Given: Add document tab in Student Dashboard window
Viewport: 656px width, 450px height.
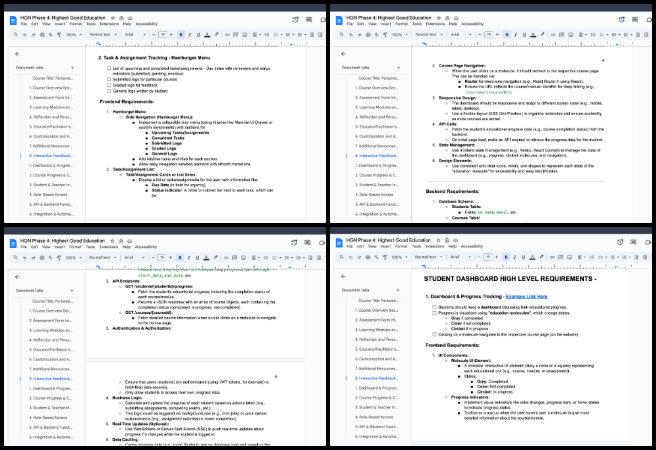Looking at the screenshot, I should tap(398, 290).
